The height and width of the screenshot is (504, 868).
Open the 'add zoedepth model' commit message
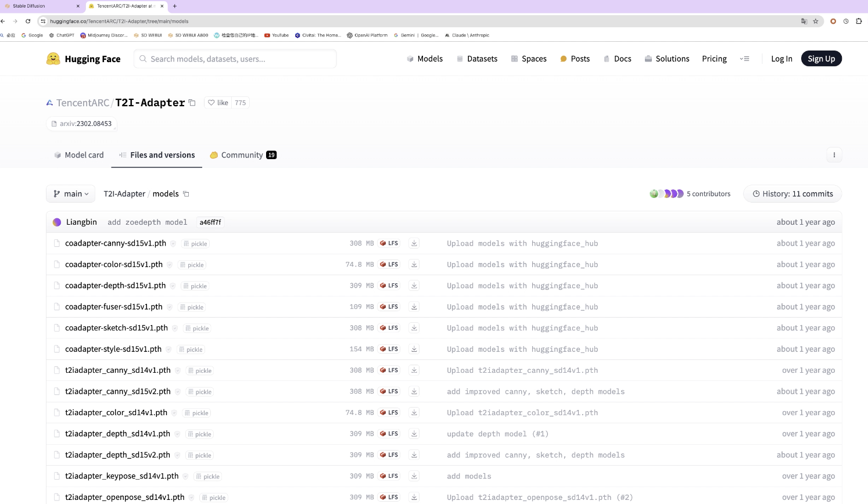click(x=148, y=222)
